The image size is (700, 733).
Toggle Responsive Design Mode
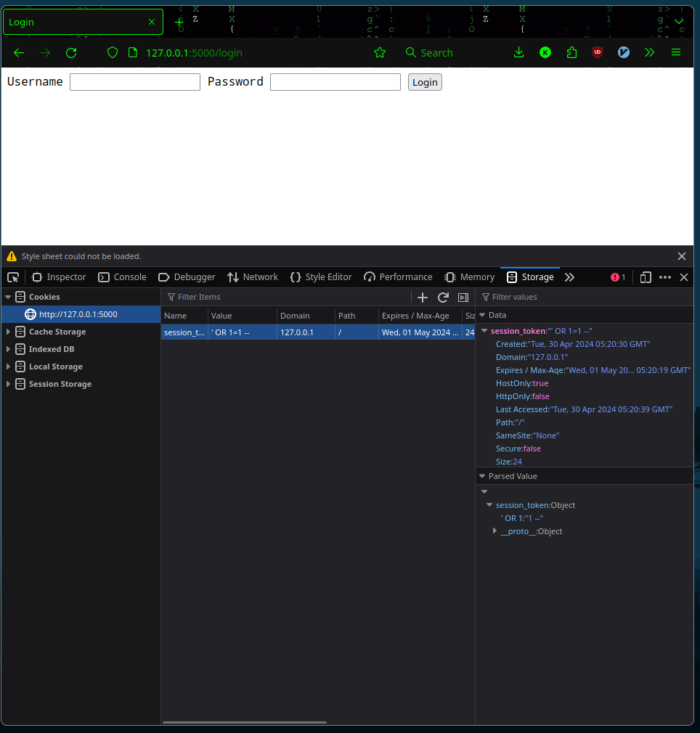pyautogui.click(x=646, y=277)
